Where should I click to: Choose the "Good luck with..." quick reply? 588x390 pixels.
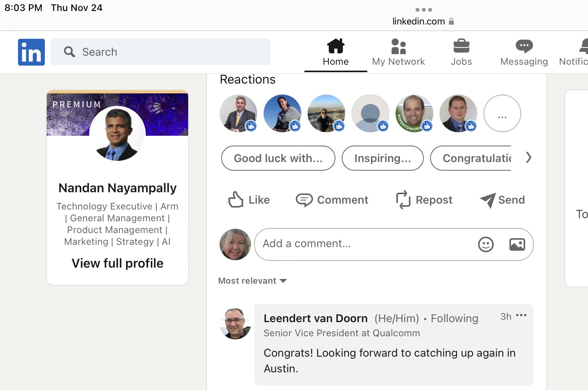(278, 158)
